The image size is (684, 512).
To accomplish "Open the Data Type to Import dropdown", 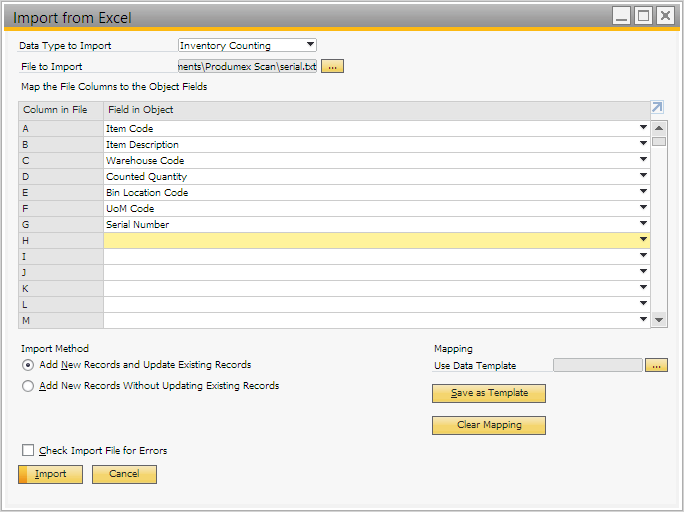I will click(310, 45).
